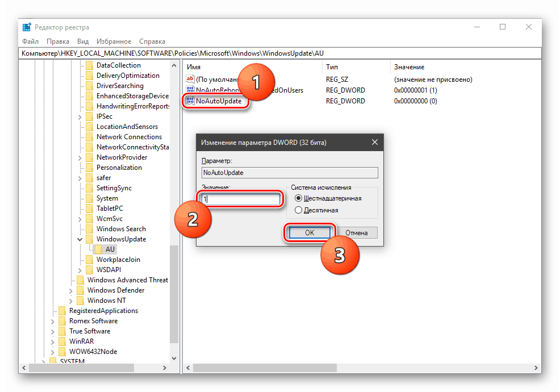
Task: Click the Registry Editor app icon in title bar
Action: point(27,27)
